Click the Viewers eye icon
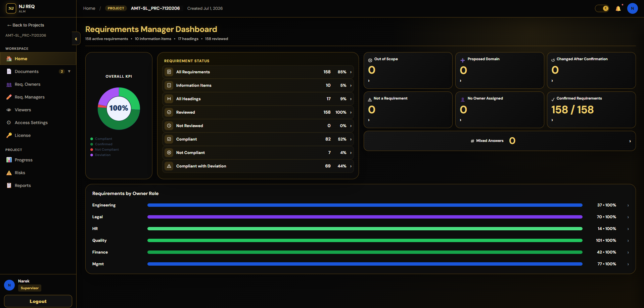644x308 pixels. 9,110
